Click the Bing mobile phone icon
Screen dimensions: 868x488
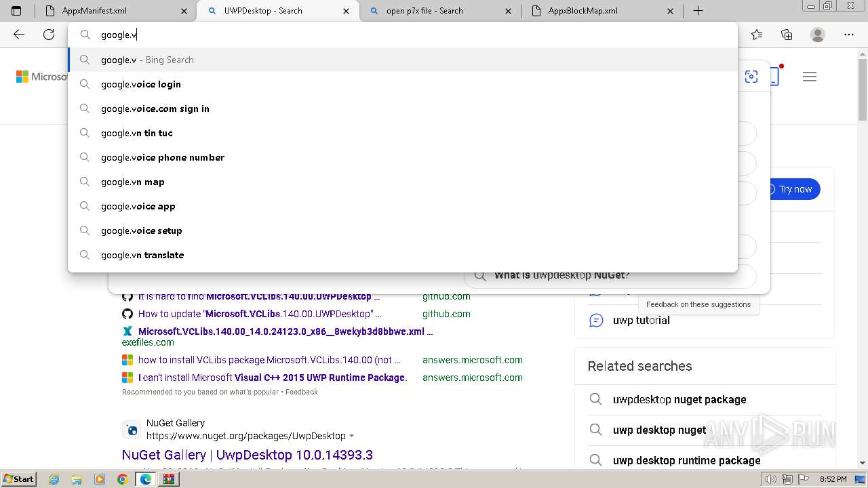pyautogui.click(x=775, y=77)
